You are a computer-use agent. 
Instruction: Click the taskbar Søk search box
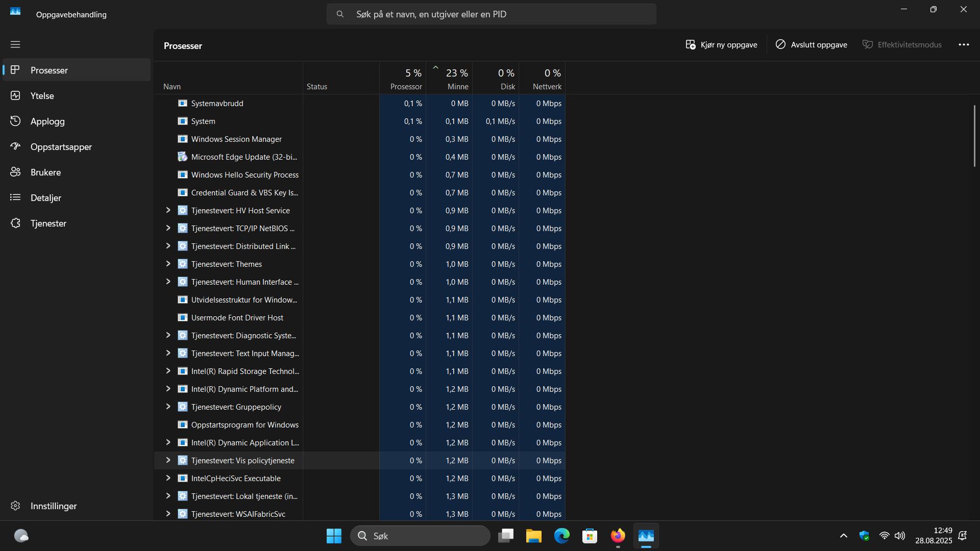coord(420,536)
